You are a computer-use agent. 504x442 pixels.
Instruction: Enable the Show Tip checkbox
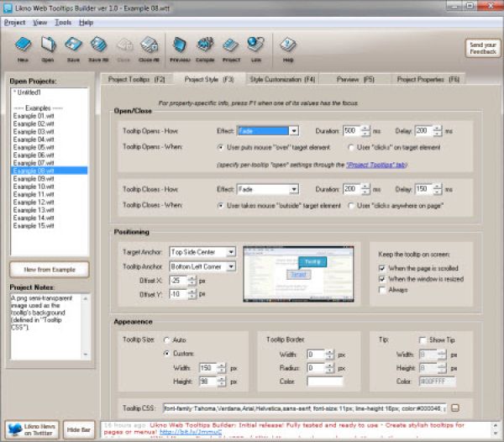point(423,339)
